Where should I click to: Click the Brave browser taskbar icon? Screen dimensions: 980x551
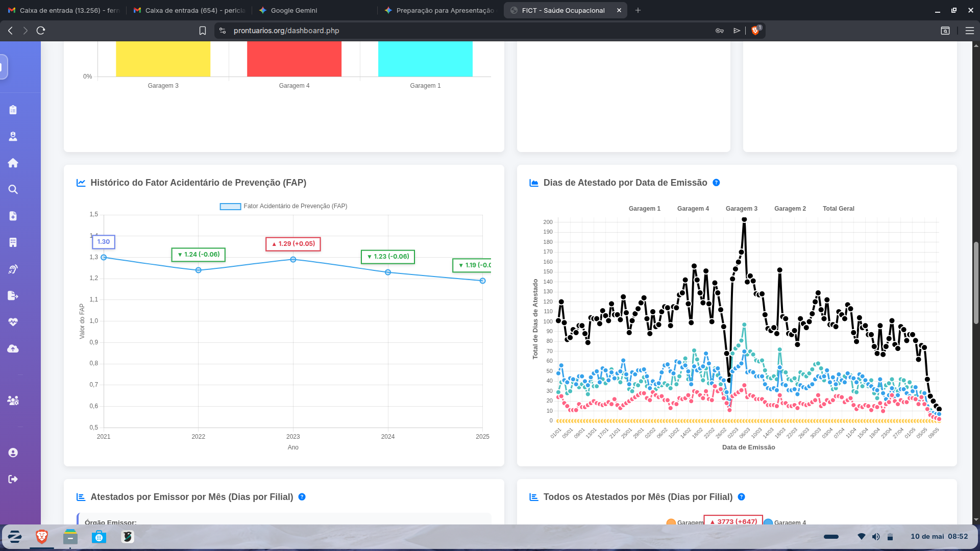(42, 537)
